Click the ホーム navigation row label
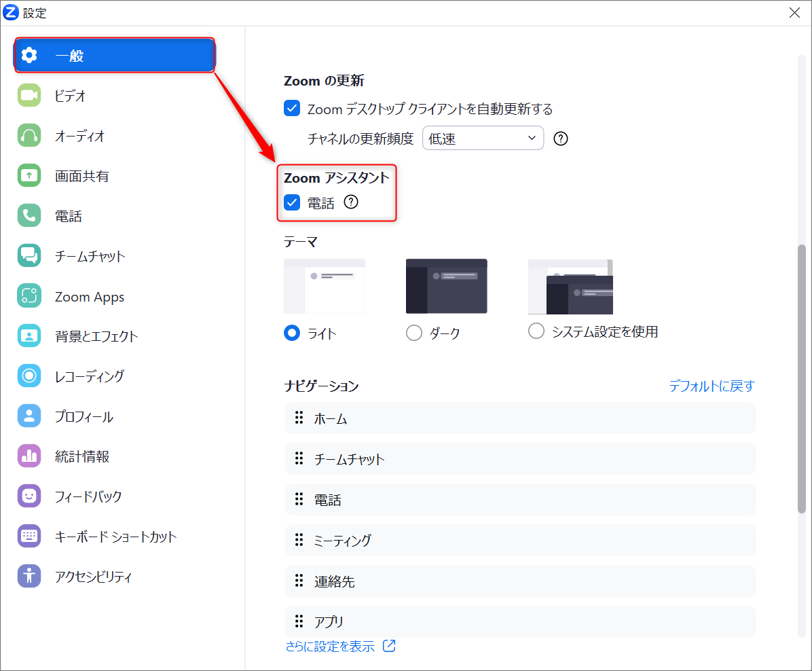The image size is (812, 671). [331, 418]
